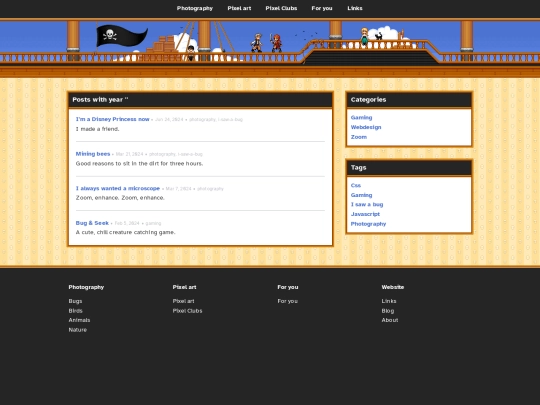The width and height of the screenshot is (540, 405).
Task: Click the 'Posts with year' heading
Action: [100, 100]
